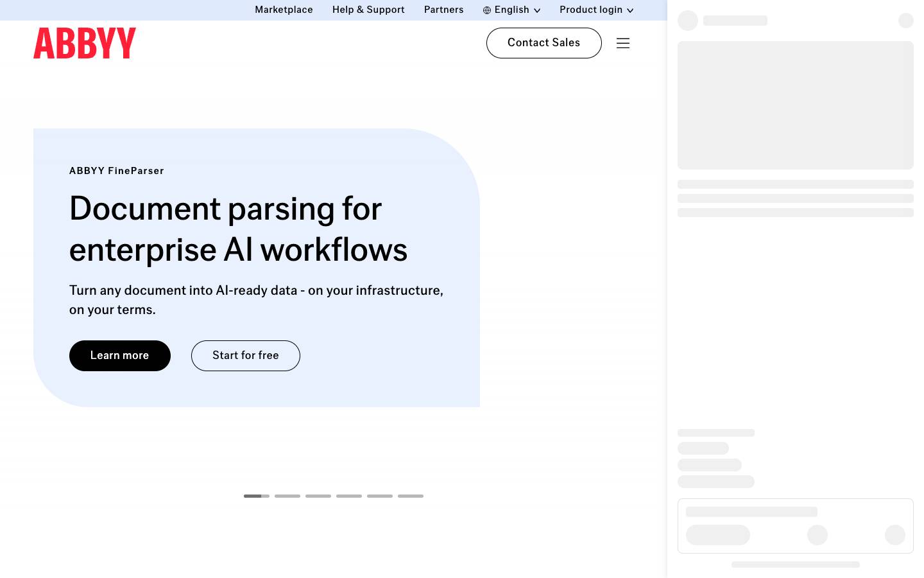The width and height of the screenshot is (924, 578).
Task: Click the Learn more button
Action: [x=120, y=356]
